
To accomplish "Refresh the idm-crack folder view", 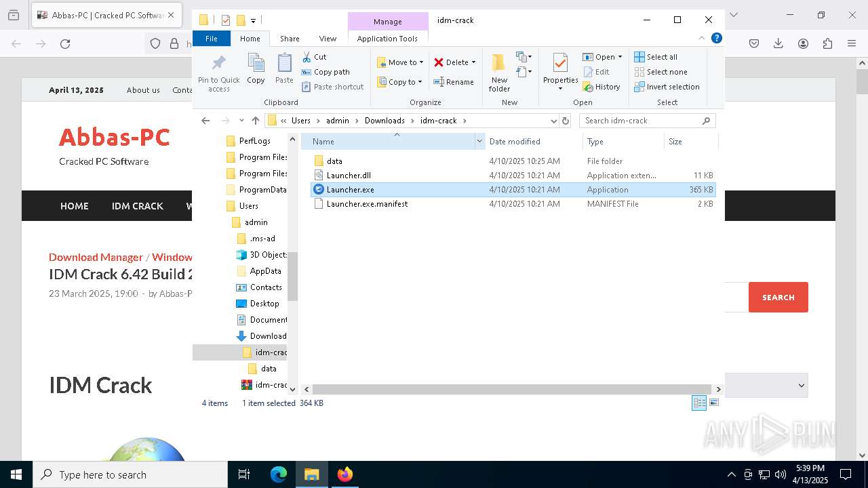I will pyautogui.click(x=566, y=121).
